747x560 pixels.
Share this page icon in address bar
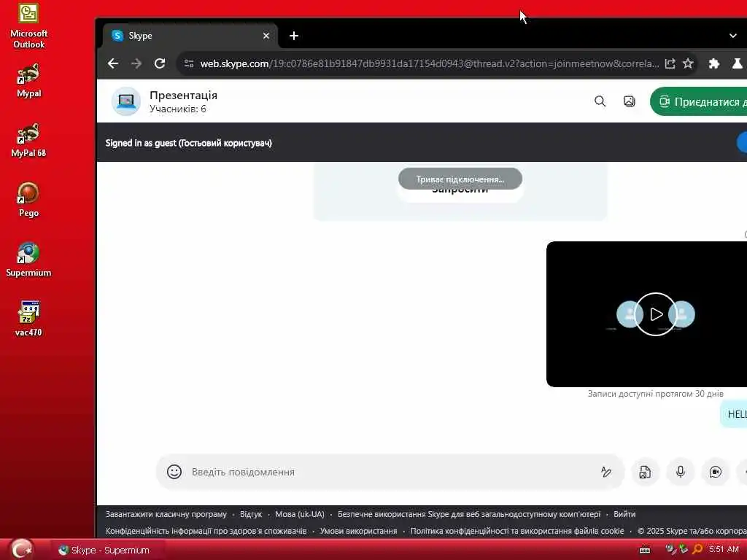click(x=670, y=63)
